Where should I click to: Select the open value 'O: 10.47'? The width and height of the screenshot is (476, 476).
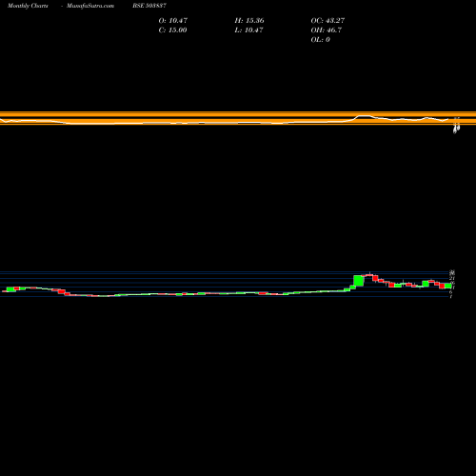(x=173, y=20)
